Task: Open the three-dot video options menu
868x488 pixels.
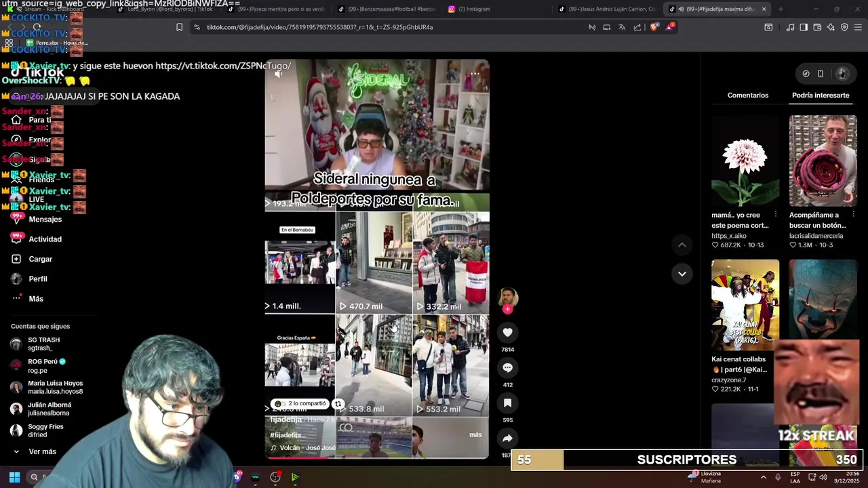Action: 475,74
